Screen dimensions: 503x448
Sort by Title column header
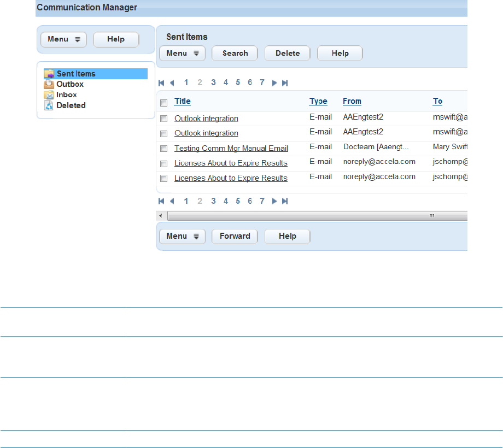(x=182, y=101)
